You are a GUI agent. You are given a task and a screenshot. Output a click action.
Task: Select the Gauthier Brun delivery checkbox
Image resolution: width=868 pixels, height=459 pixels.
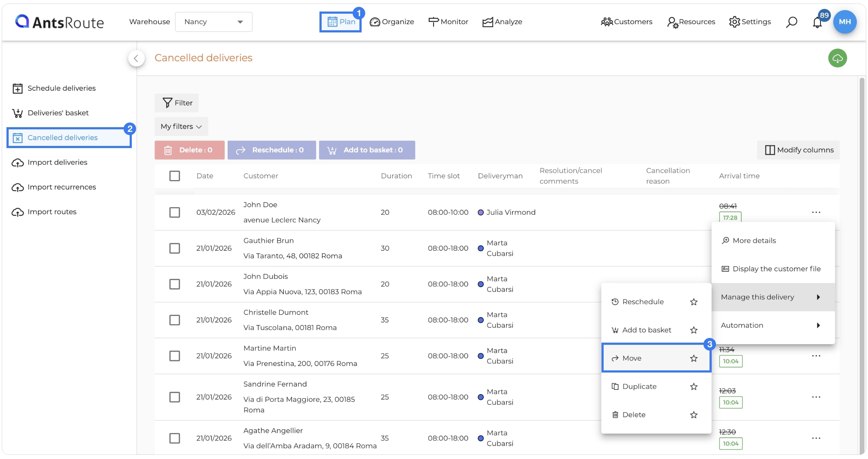click(175, 248)
